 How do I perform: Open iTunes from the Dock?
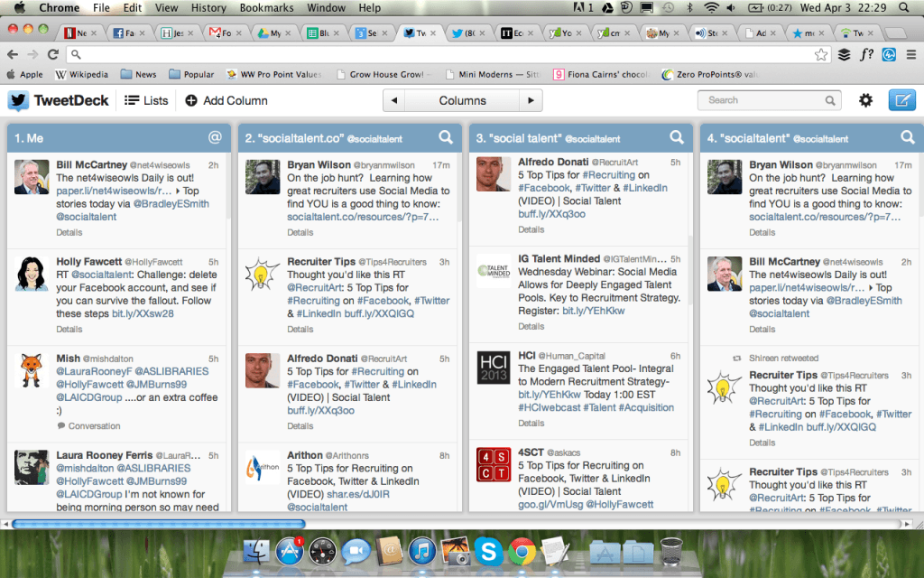[x=422, y=552]
